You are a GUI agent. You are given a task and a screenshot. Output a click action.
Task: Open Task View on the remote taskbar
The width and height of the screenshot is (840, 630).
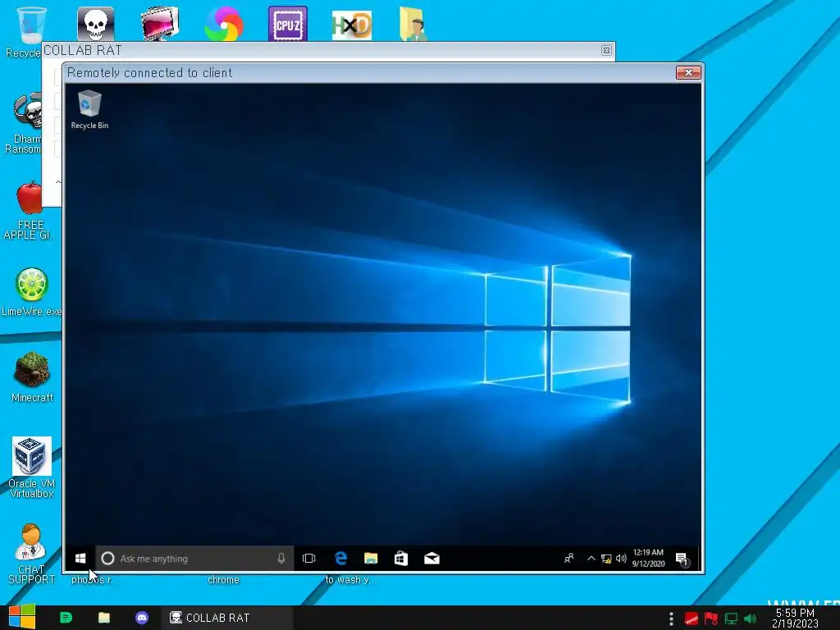pyautogui.click(x=309, y=559)
